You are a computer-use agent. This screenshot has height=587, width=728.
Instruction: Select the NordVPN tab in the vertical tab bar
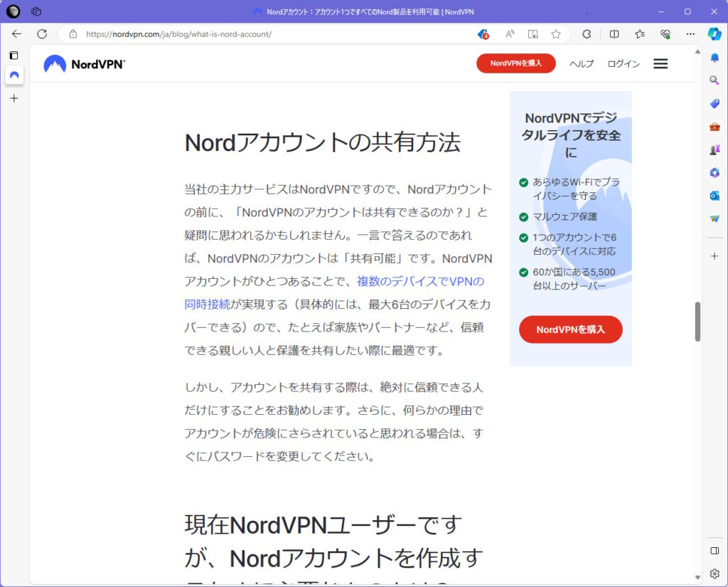(14, 75)
